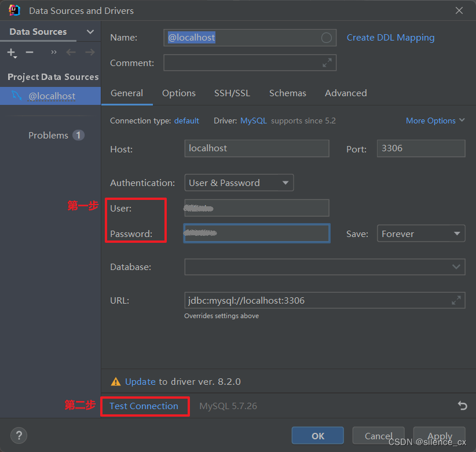Click the URL field jdbc:mysql://localhost:3306
This screenshot has height=452, width=476.
325,300
